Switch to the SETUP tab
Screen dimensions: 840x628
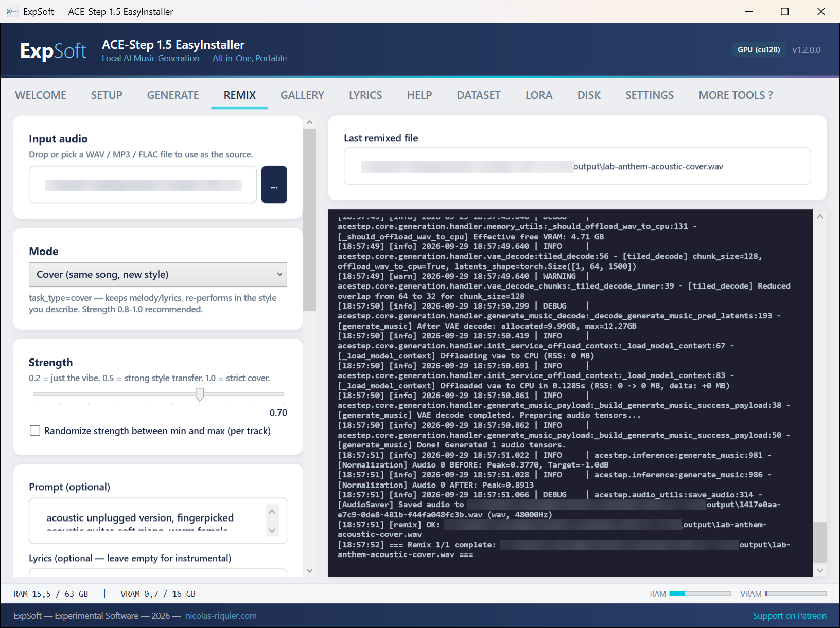[x=107, y=95]
